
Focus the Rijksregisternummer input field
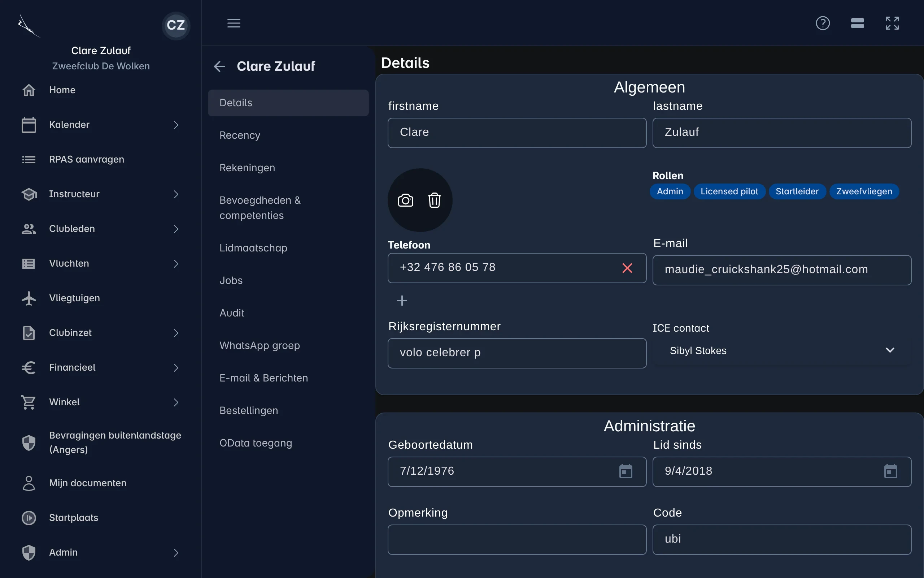[x=517, y=353]
